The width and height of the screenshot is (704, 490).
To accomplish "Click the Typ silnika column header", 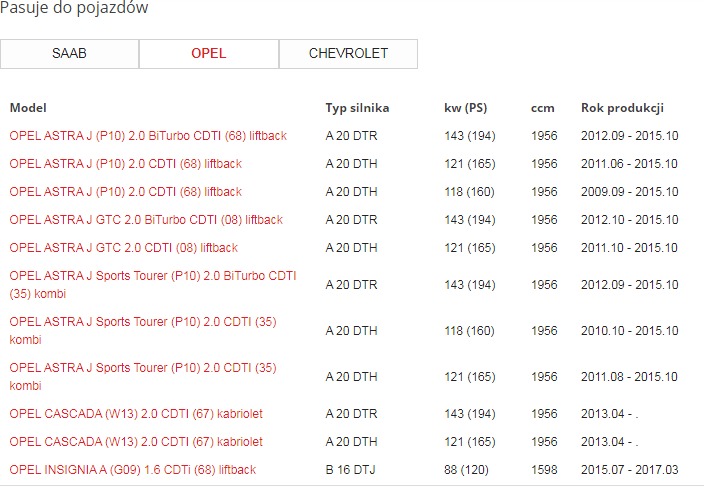I will 357,108.
